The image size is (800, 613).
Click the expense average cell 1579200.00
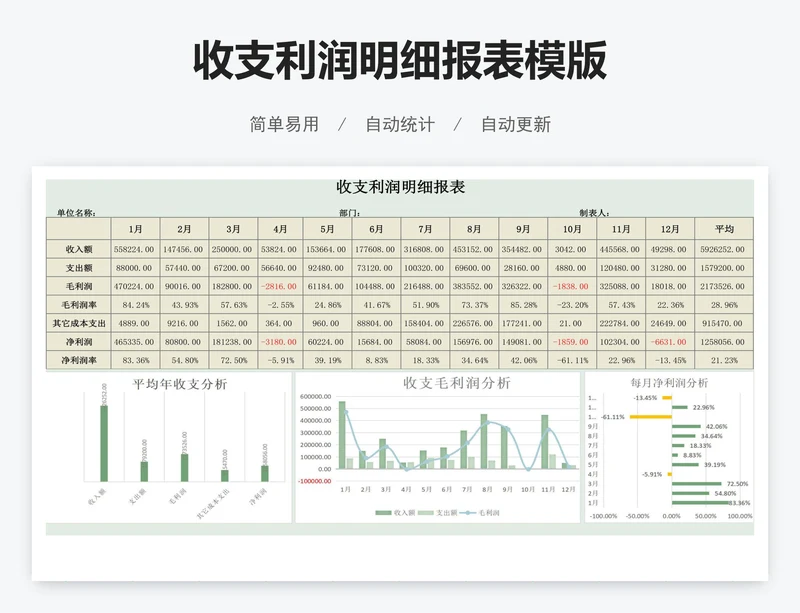(x=722, y=267)
